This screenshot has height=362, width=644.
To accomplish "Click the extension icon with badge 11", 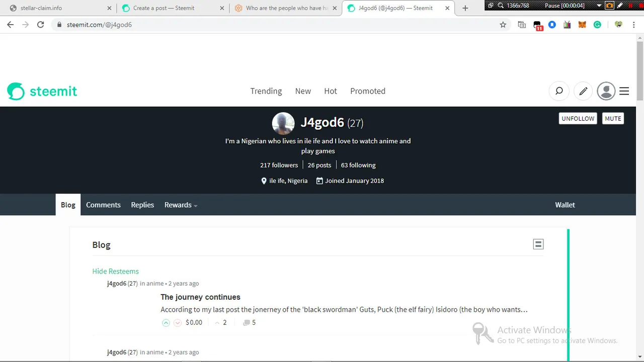I will pos(537,25).
